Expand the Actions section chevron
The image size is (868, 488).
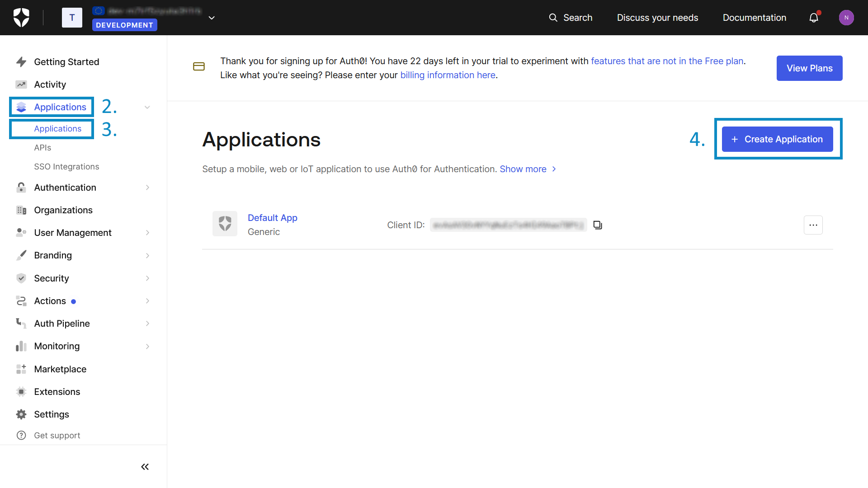coord(147,301)
